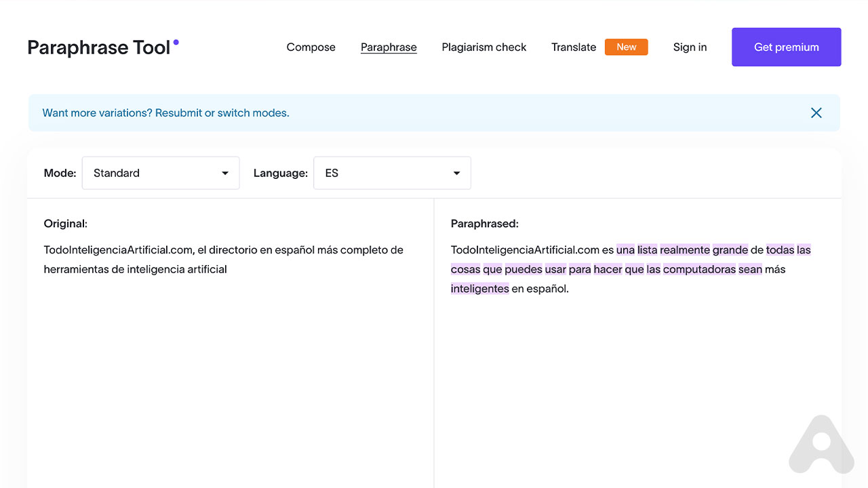Screen dimensions: 868x488
Task: Pick the highlighted word "lista"
Action: pyautogui.click(x=647, y=250)
